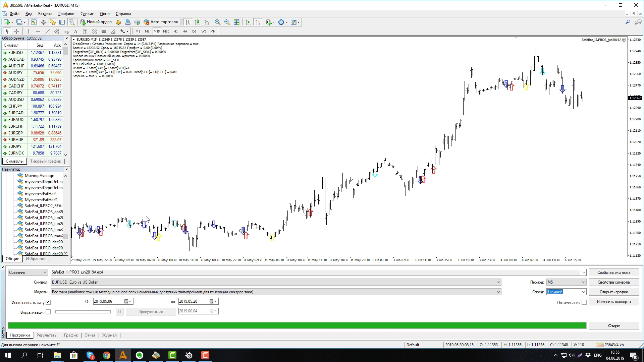Open the expert file SafeBot_II.PRO3_jun2019A.ex4 dropdown

318,273
